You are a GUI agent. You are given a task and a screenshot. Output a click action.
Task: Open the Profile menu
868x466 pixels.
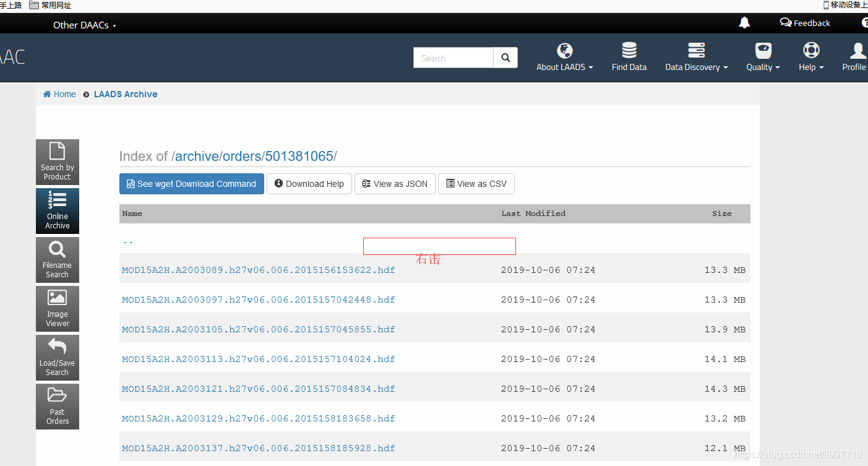855,57
